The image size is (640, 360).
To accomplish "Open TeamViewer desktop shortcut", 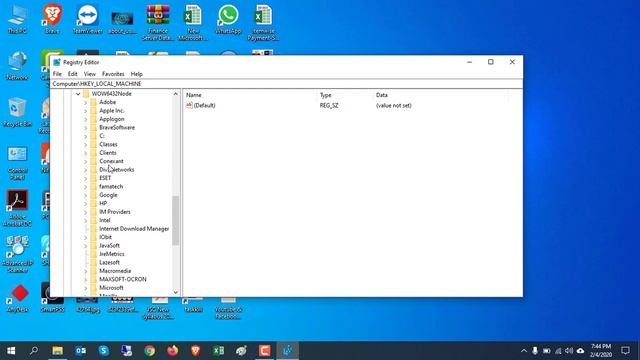I will point(87,19).
